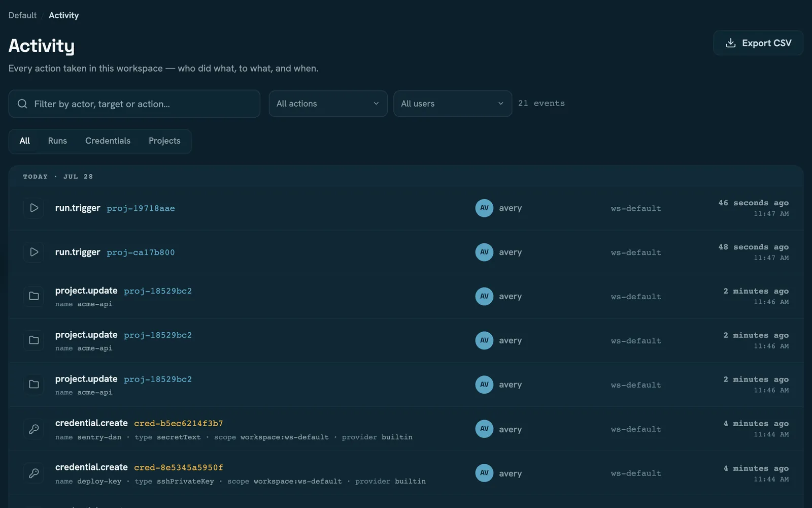
Task: Click the '21 events' count text
Action: coord(542,103)
